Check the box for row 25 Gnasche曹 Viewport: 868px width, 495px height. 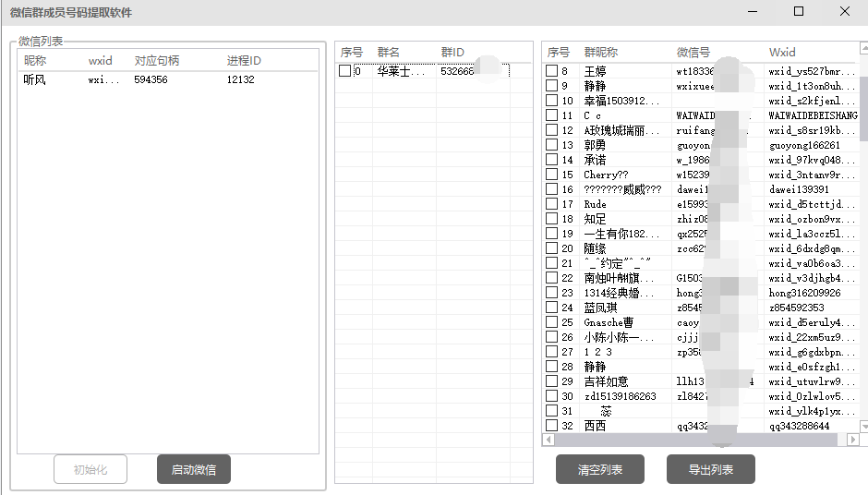[551, 321]
